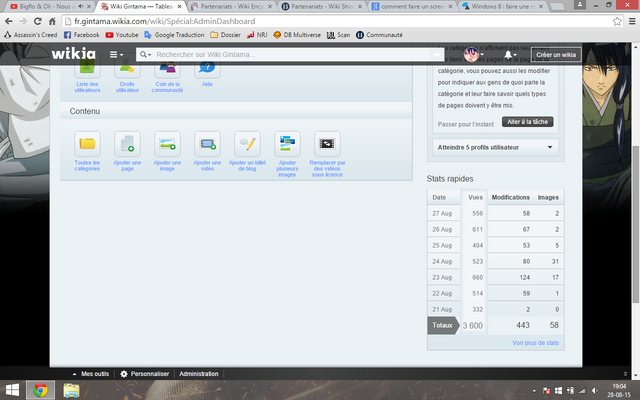Click Aller à la tâche button
640x400 pixels.
[527, 122]
